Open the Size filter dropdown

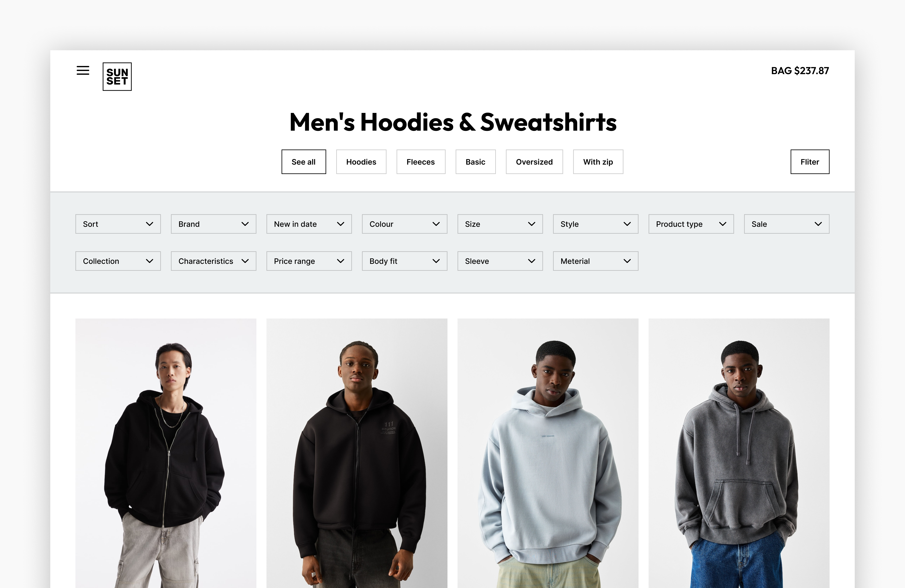(500, 224)
